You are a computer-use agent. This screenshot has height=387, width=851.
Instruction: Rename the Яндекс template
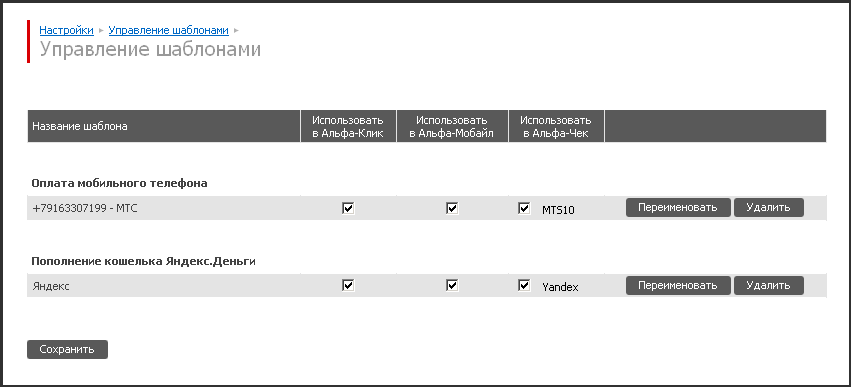[678, 286]
